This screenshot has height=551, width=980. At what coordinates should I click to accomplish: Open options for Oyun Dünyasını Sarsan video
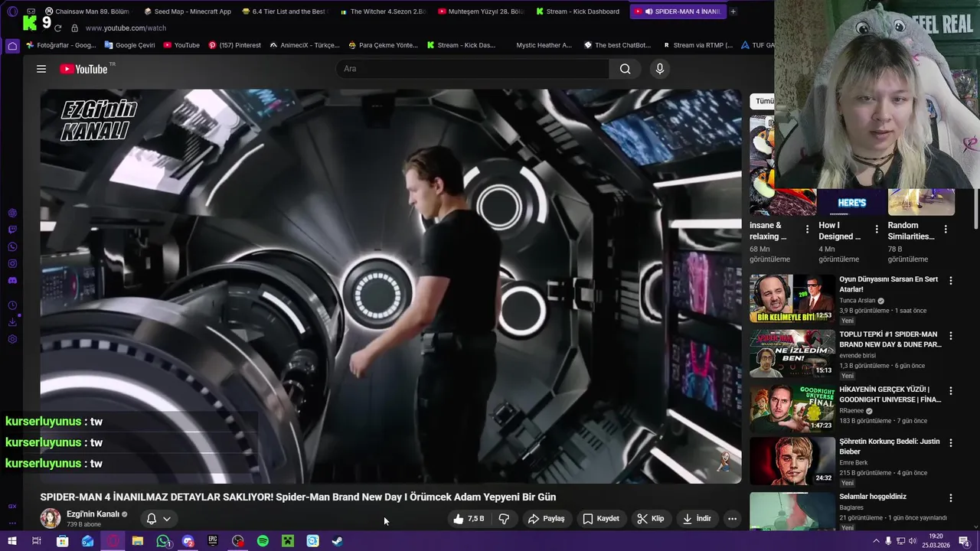coord(951,281)
